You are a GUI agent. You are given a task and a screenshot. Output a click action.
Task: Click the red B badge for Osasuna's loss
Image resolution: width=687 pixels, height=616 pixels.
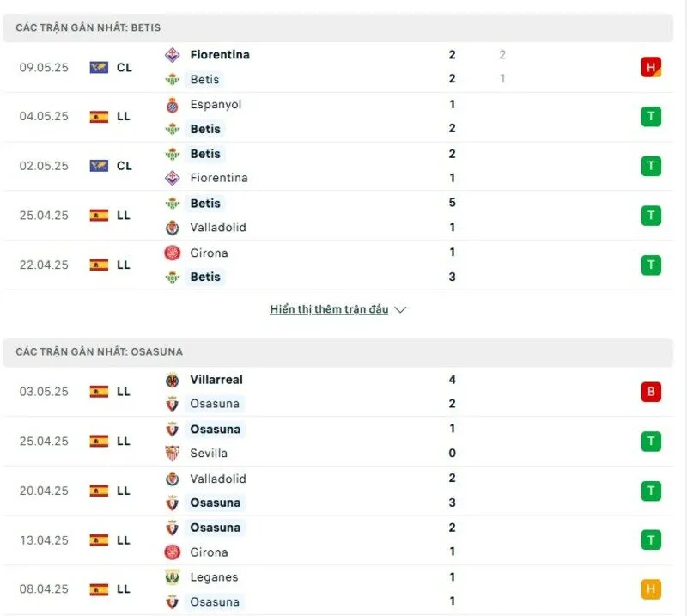coord(651,392)
